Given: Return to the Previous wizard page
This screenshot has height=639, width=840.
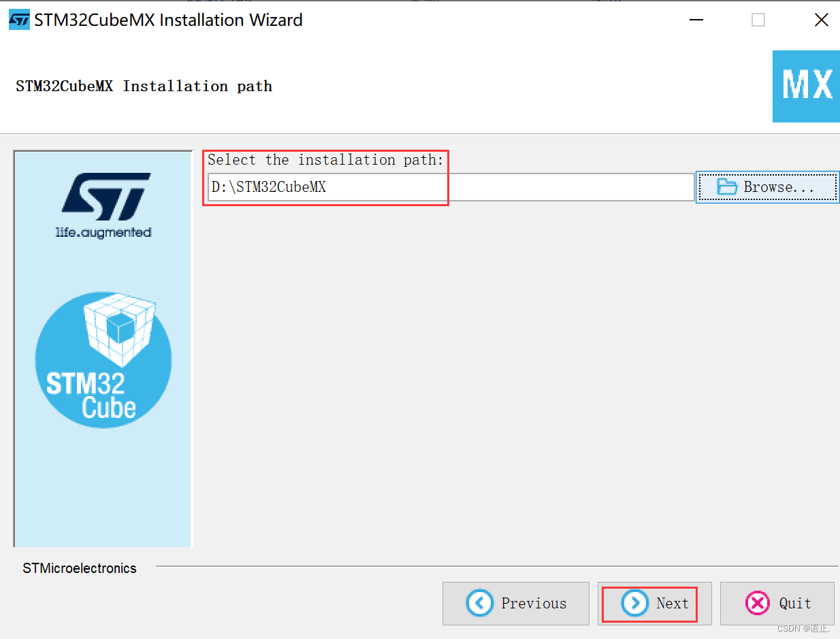Looking at the screenshot, I should [x=516, y=603].
